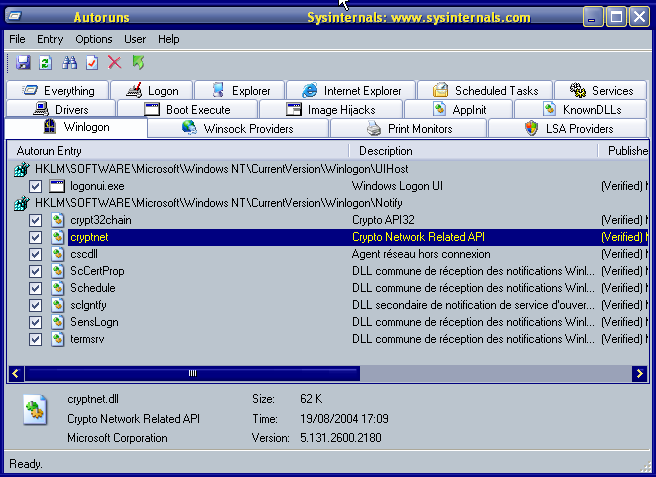Switch to the Services tab
The height and width of the screenshot is (477, 656).
(601, 90)
